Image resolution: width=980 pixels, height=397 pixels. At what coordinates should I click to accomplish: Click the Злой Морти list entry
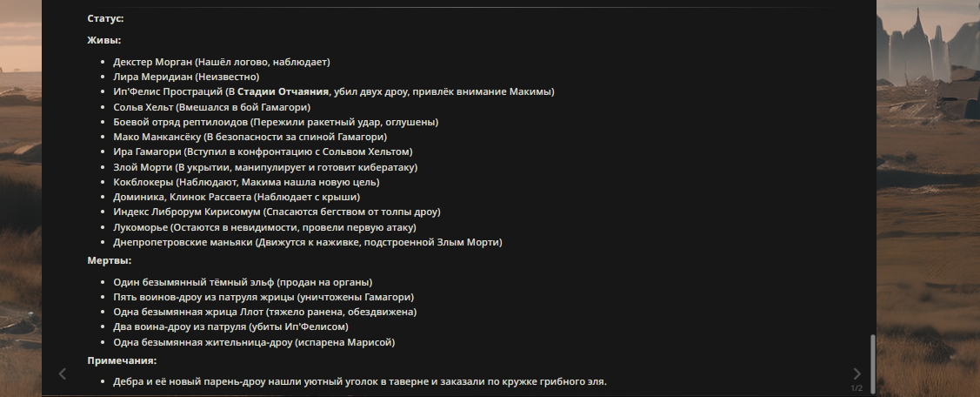266,167
